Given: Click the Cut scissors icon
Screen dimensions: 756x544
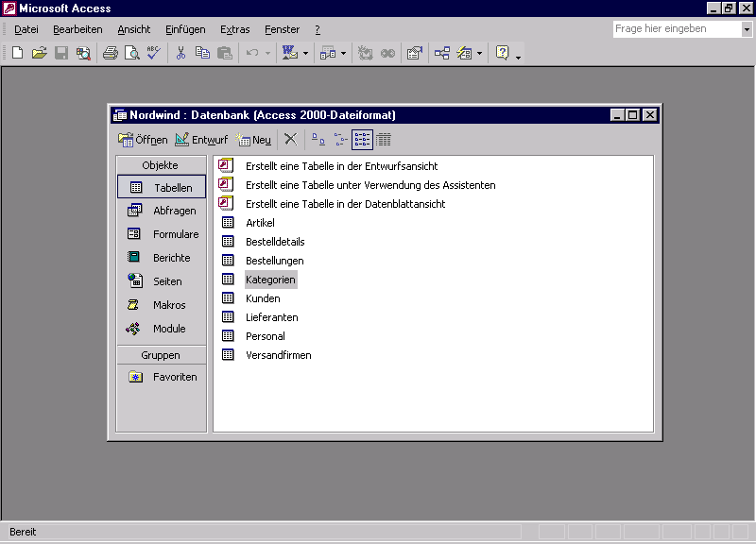Looking at the screenshot, I should click(180, 53).
